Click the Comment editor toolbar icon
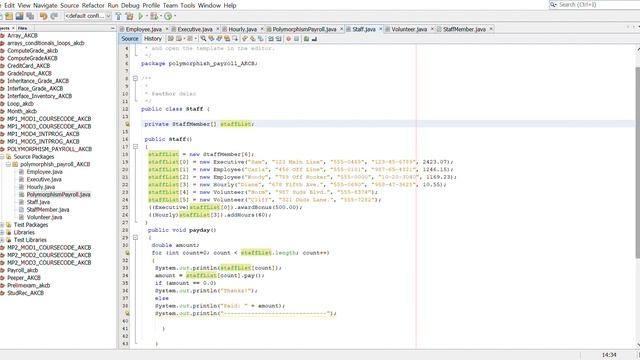The height and width of the screenshot is (360, 640). [x=306, y=39]
